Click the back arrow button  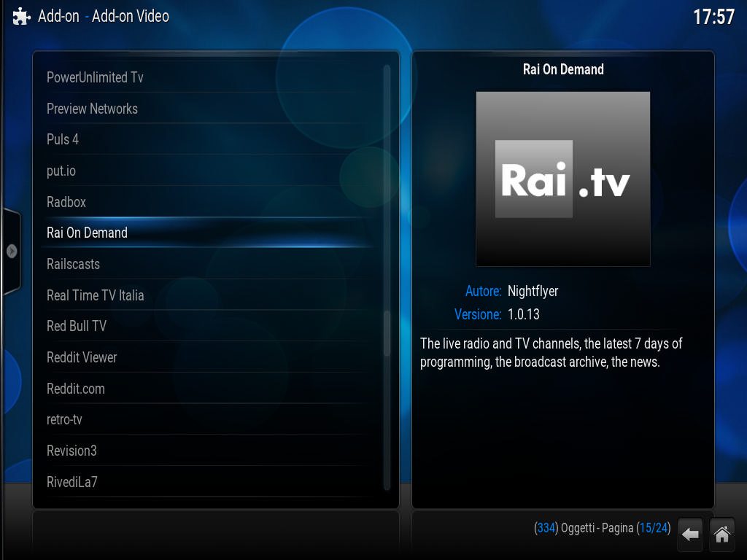pyautogui.click(x=690, y=534)
